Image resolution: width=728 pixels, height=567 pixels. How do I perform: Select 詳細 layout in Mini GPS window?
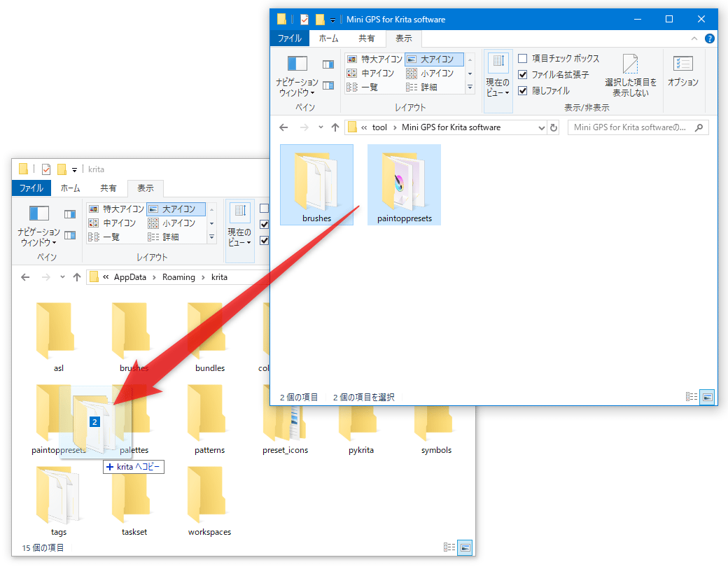421,87
